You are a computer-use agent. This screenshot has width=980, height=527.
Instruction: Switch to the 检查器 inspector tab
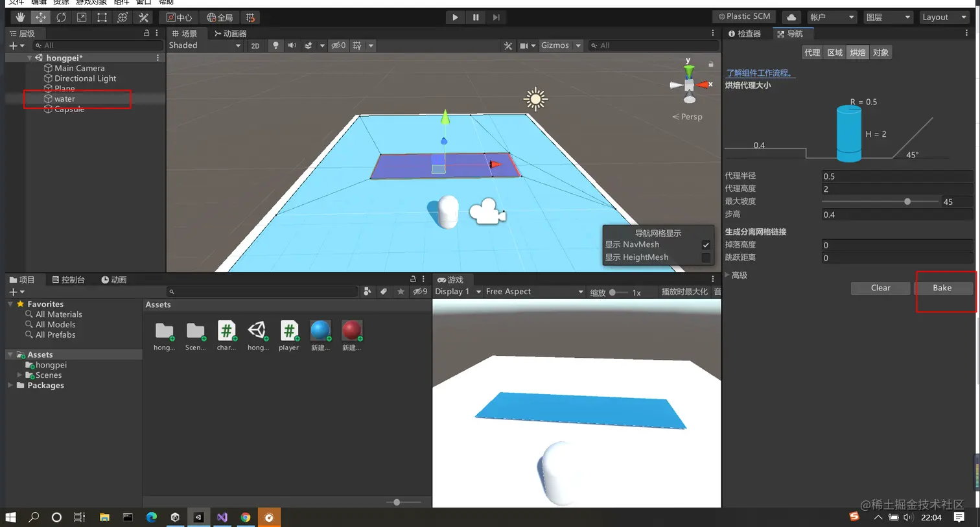(744, 34)
